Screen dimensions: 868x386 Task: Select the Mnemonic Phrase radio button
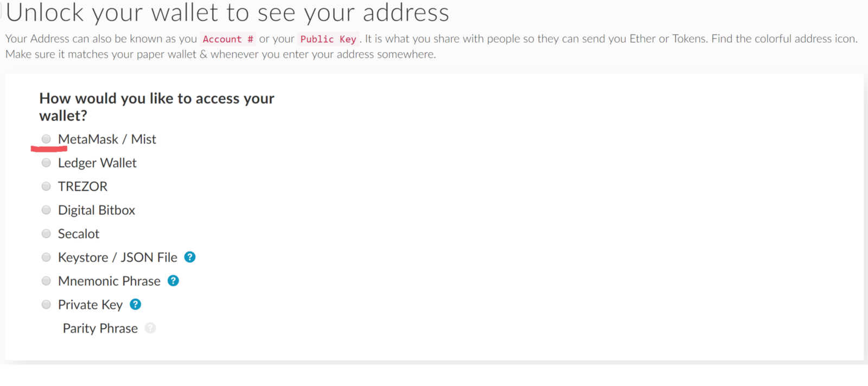click(x=46, y=281)
